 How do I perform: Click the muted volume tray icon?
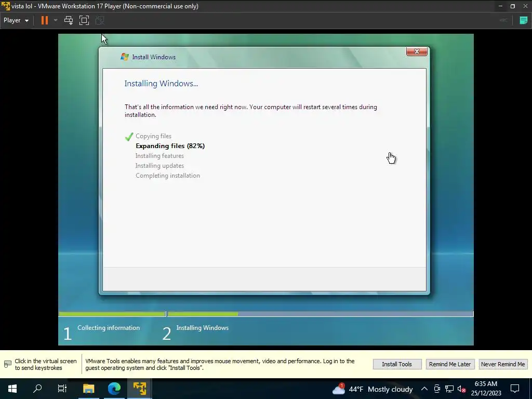tap(461, 389)
